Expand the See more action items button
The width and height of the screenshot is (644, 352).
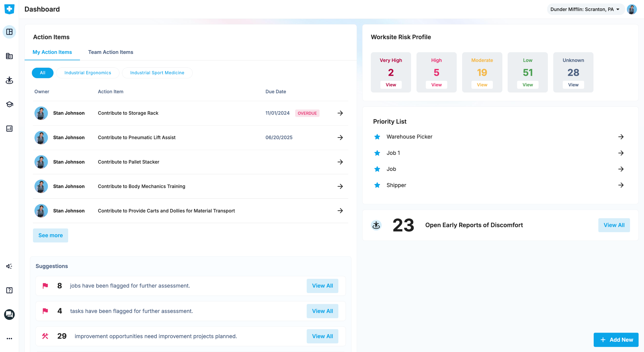(x=51, y=235)
